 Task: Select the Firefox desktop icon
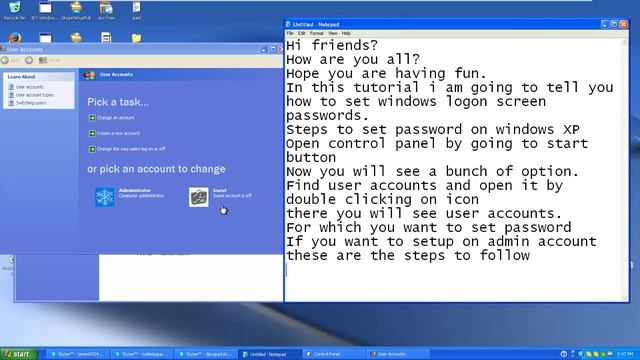(x=15, y=38)
